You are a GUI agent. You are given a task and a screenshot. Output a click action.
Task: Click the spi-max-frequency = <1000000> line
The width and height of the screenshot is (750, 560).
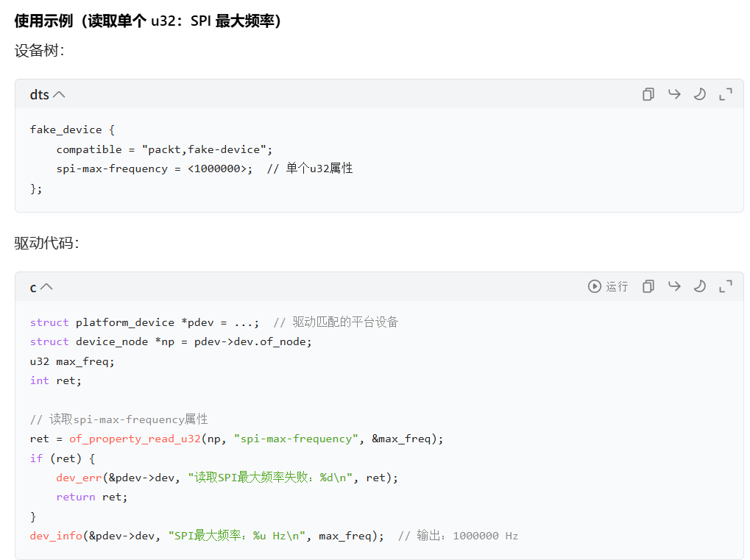point(154,169)
